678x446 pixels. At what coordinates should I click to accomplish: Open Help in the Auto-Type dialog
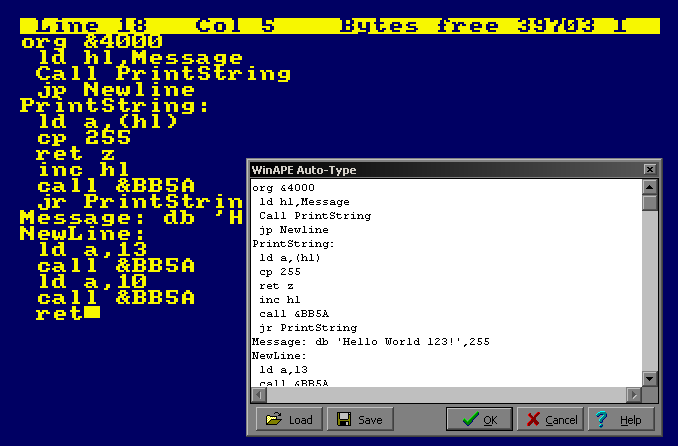pyautogui.click(x=621, y=419)
